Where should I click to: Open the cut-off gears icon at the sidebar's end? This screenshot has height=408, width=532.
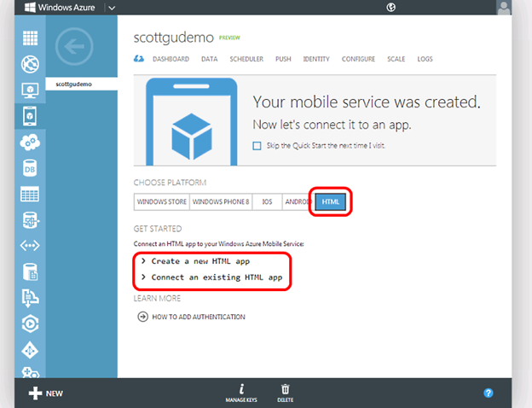pyautogui.click(x=30, y=373)
